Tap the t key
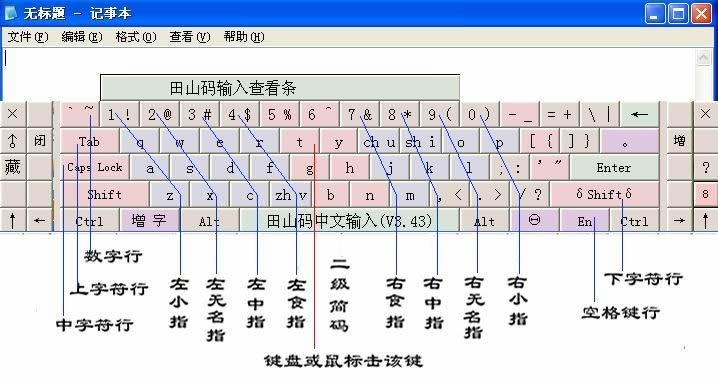Viewport: 718px width, 384px height. point(299,141)
